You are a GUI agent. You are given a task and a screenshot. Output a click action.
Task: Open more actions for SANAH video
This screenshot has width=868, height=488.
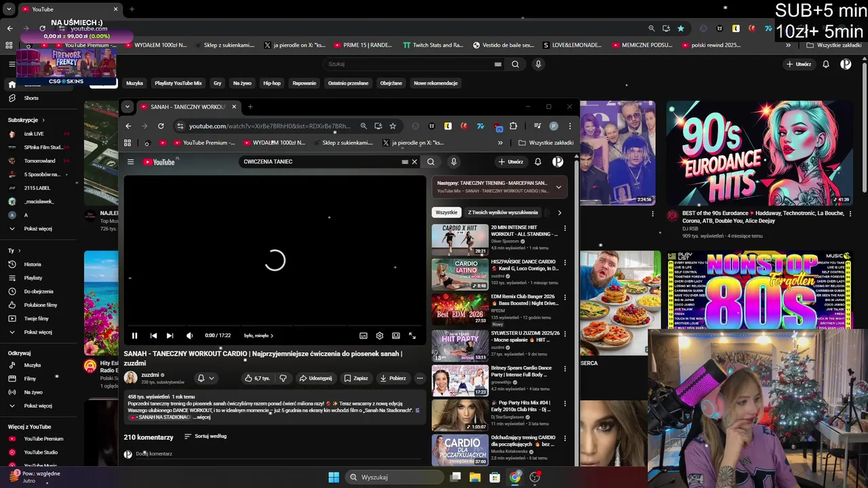(420, 378)
